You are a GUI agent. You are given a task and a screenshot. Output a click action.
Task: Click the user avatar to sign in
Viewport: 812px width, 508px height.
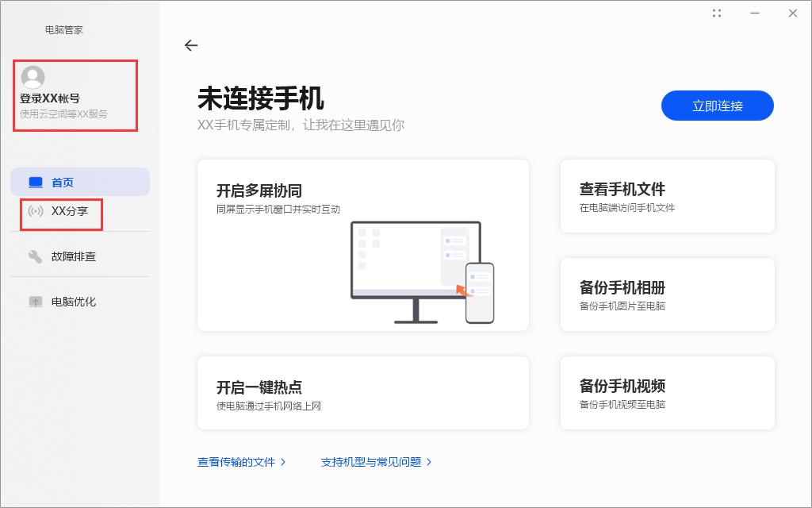tap(33, 77)
